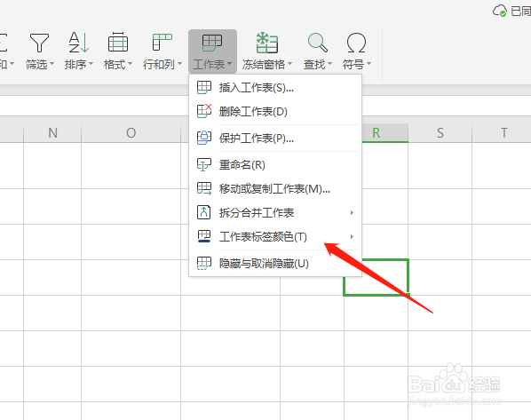Open the 排序 dropdown arrow
531x420 pixels.
click(91, 63)
